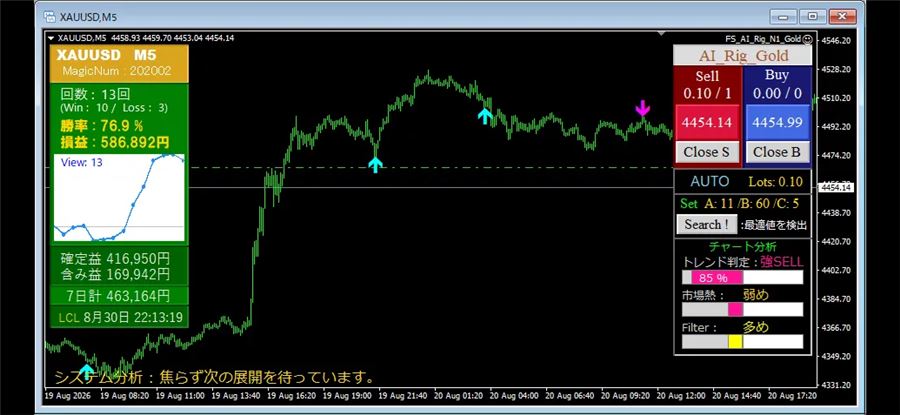This screenshot has height=415, width=900.
Task: Click the :最適値を検出 label
Action: 773,225
